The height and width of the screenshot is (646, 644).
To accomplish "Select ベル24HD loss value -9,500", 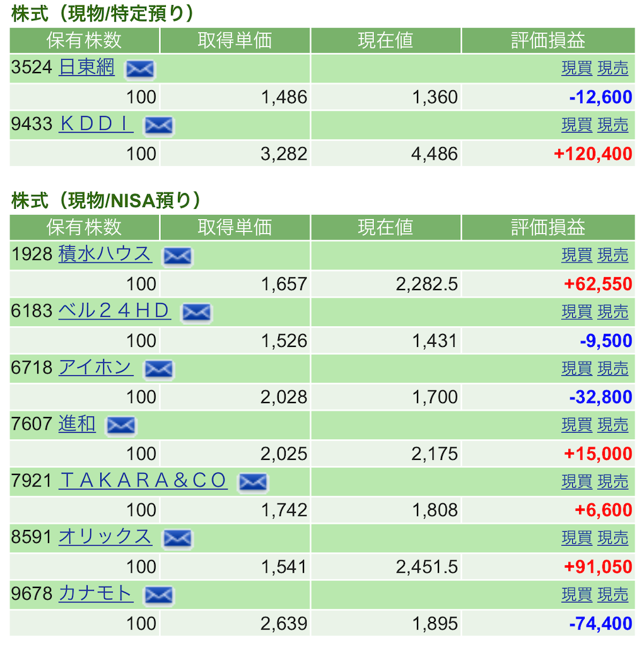I will (606, 341).
